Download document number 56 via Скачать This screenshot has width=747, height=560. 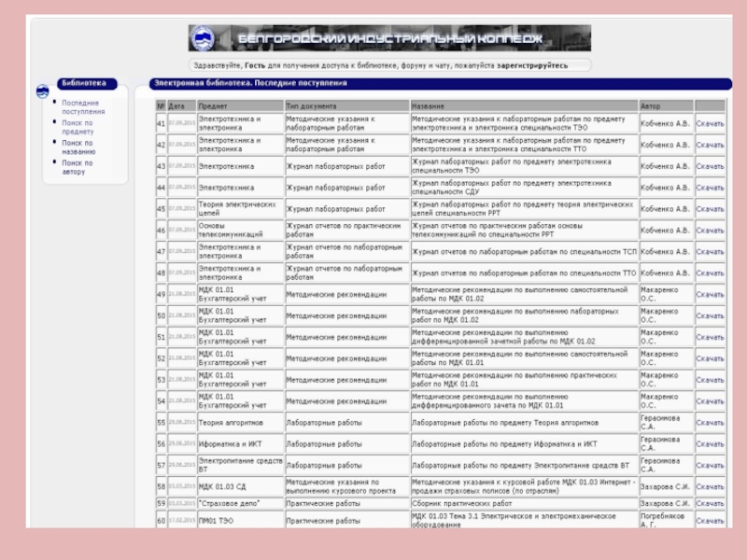click(710, 444)
